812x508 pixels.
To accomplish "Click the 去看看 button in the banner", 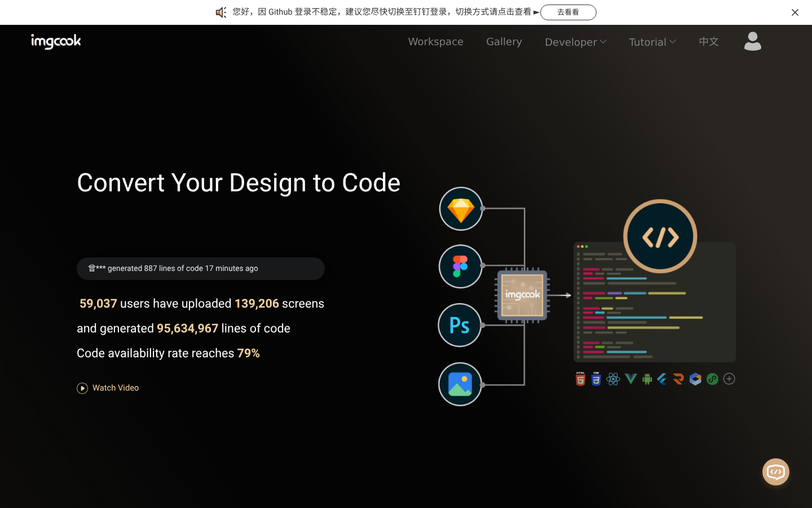I will 568,12.
